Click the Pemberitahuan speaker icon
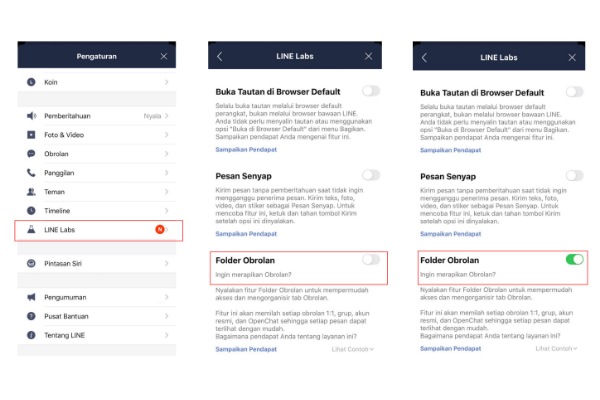The height and width of the screenshot is (400, 600). 31,115
